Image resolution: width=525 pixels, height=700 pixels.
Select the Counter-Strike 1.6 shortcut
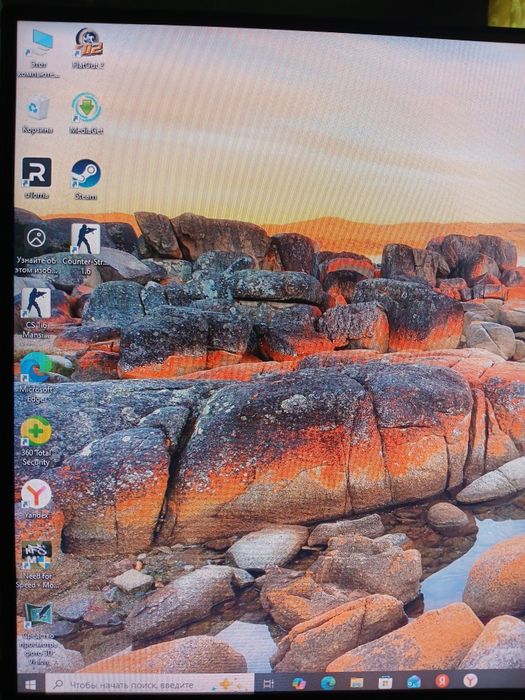85,248
